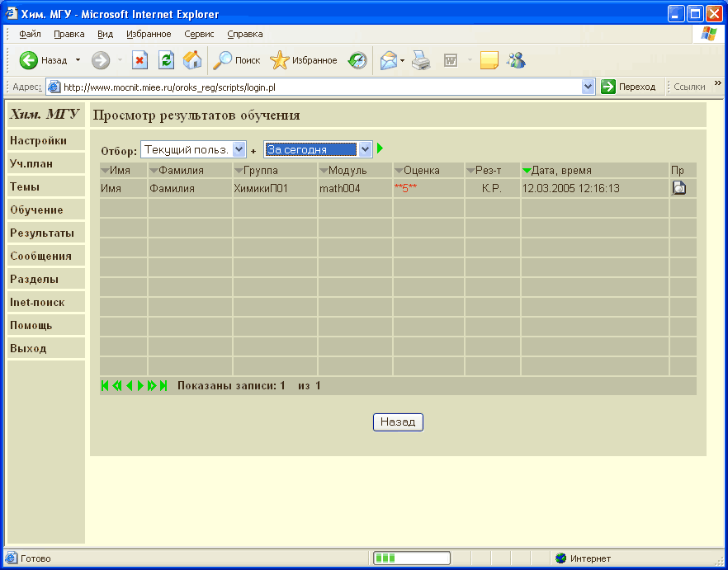
Task: Sort by Дата, время green header arrow
Action: (x=527, y=171)
